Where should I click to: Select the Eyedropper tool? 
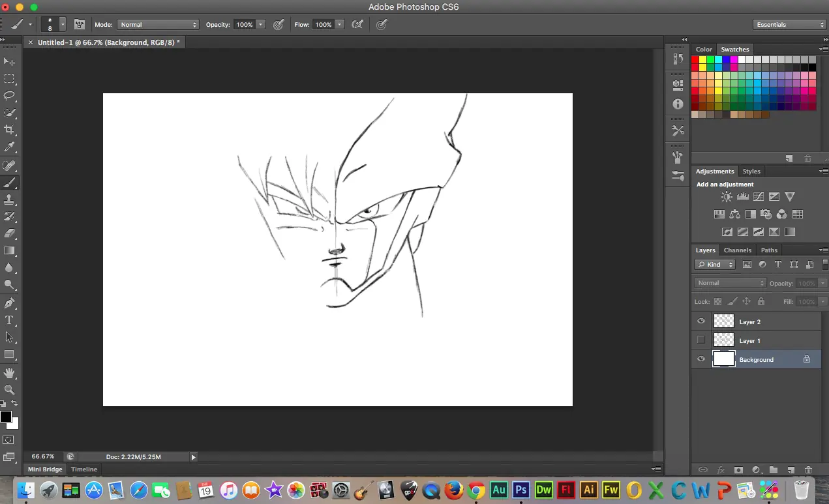(9, 147)
